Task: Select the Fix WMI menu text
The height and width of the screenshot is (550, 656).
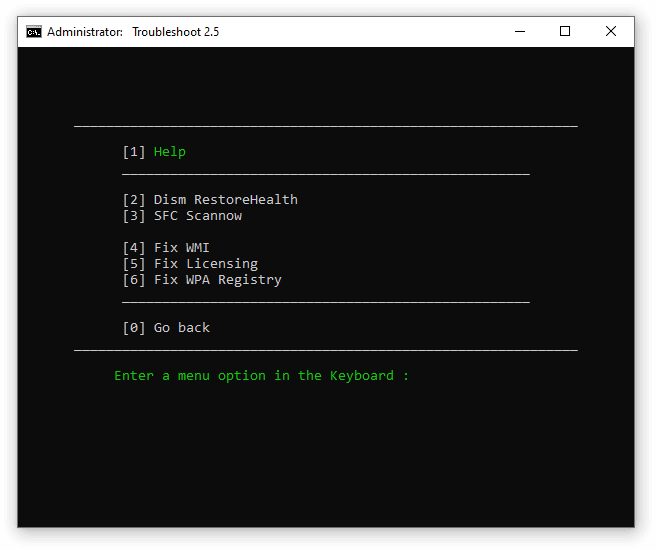Action: (181, 248)
